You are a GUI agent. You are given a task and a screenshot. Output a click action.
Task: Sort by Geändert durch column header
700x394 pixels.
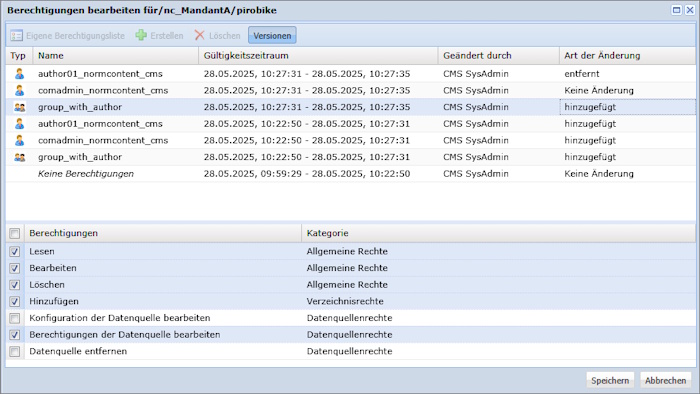click(499, 56)
